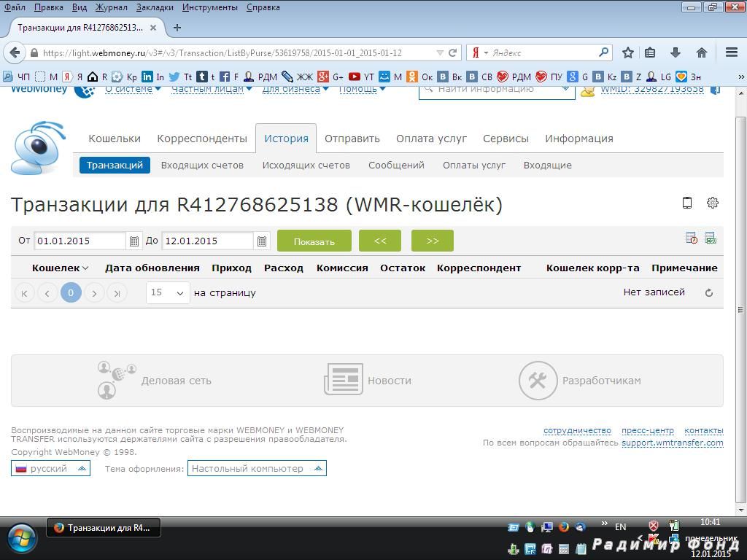Image resolution: width=747 pixels, height=560 pixels.
Task: Switch to the Отправить tab
Action: [352, 139]
